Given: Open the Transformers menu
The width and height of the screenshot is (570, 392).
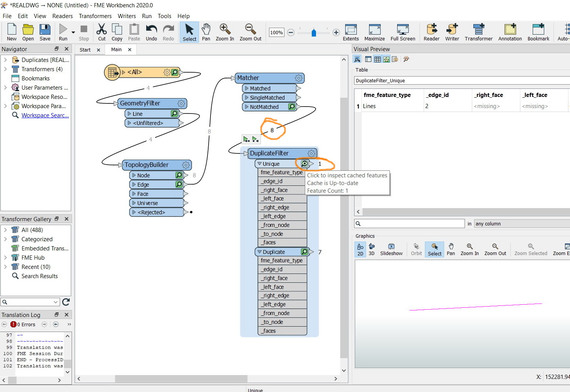Looking at the screenshot, I should (x=95, y=16).
